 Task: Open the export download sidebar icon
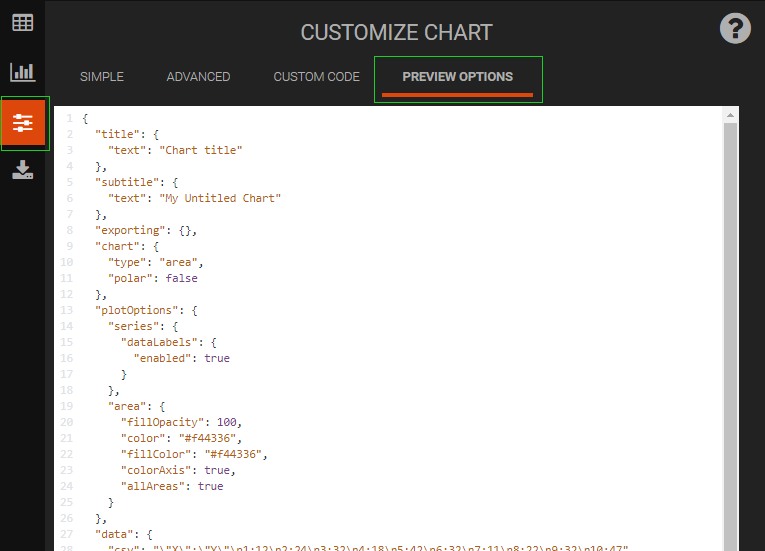[x=22, y=171]
